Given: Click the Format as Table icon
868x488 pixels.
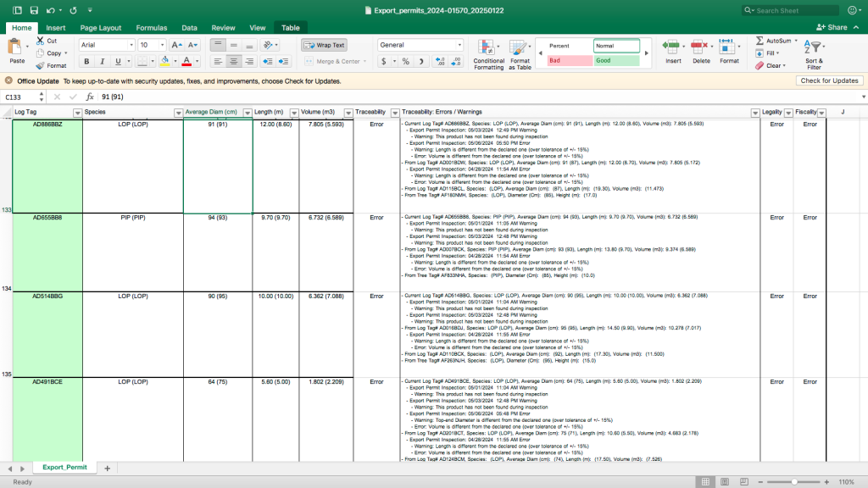Looking at the screenshot, I should [520, 52].
